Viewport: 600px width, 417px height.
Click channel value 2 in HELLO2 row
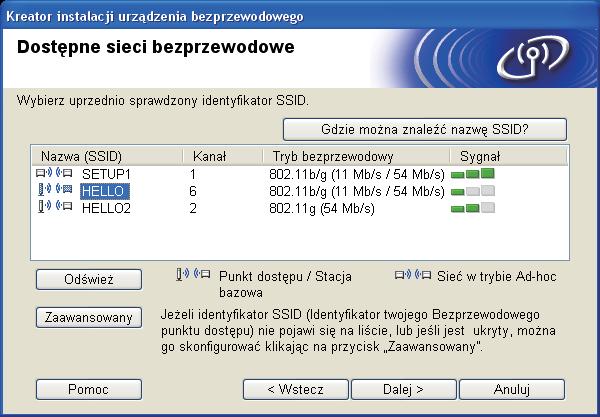pos(193,208)
